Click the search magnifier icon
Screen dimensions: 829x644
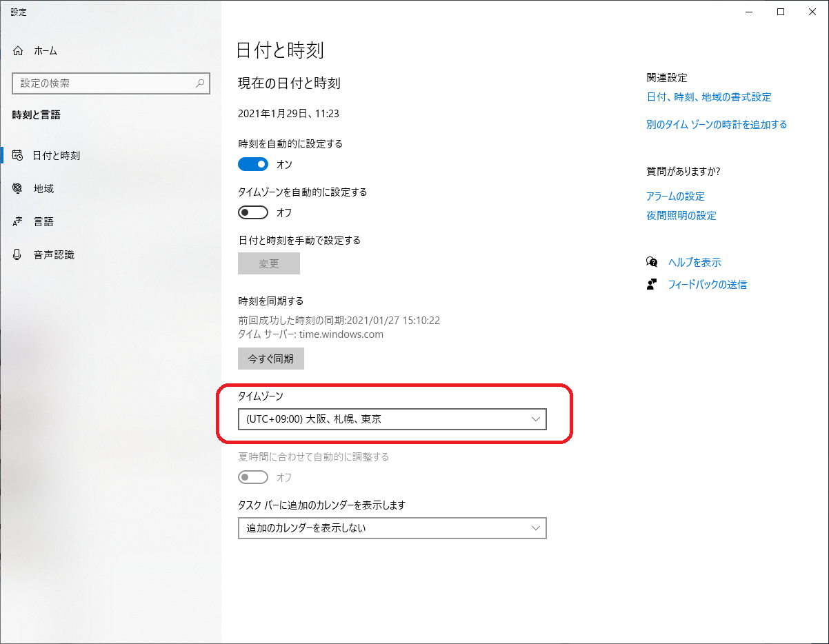[x=200, y=83]
